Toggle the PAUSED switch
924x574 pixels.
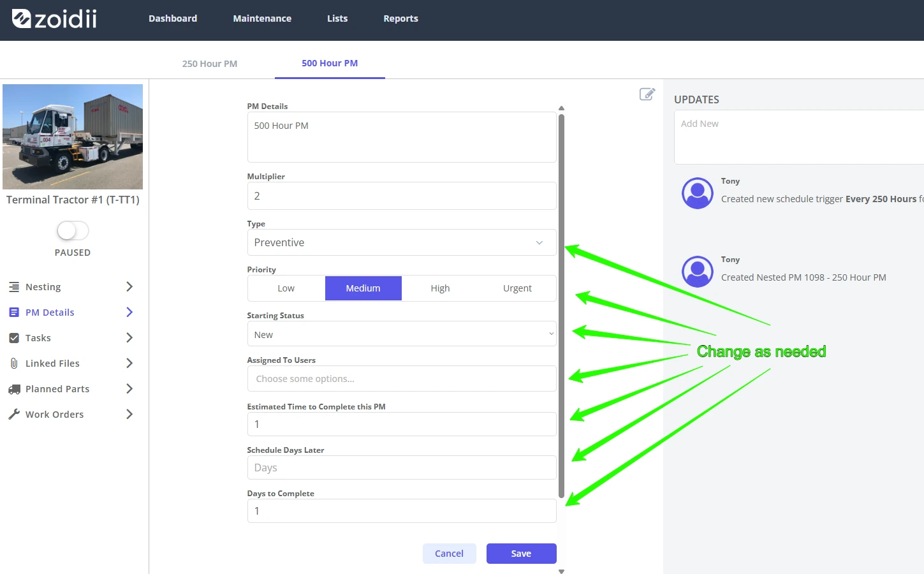tap(73, 230)
